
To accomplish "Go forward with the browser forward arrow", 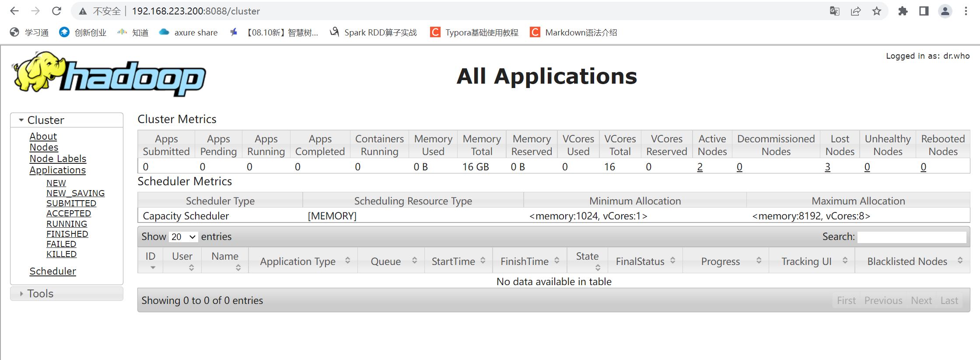I will click(35, 11).
